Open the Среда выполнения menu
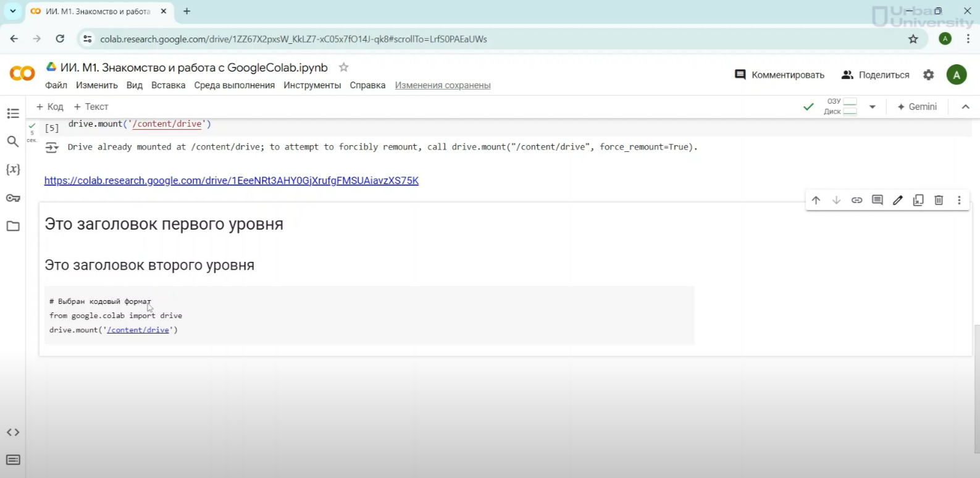This screenshot has width=980, height=478. (234, 85)
